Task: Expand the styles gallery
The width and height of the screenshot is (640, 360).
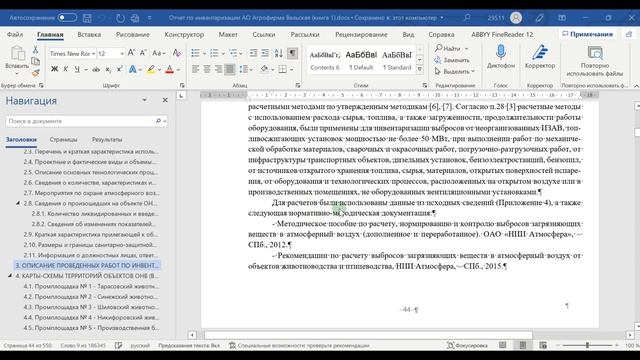Action: [420, 70]
